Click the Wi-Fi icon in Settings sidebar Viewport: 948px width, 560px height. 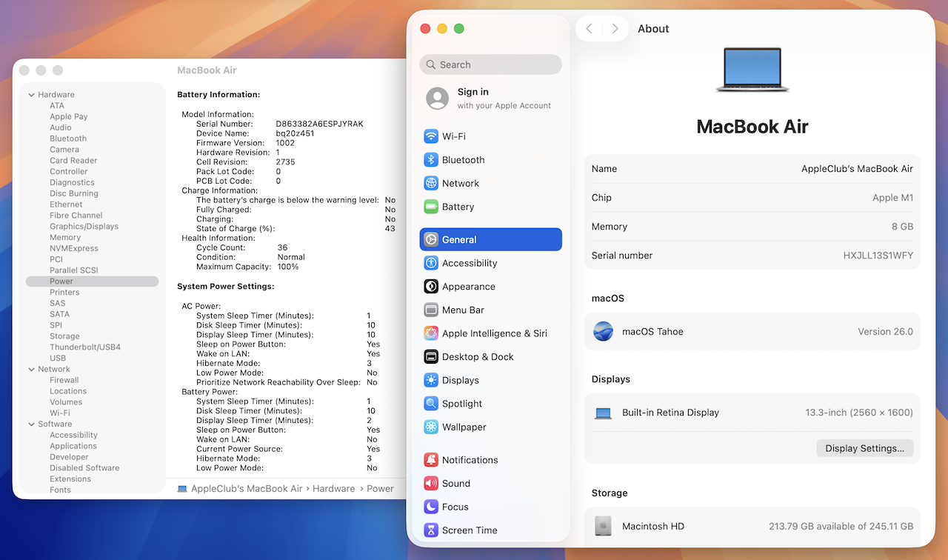coord(431,136)
